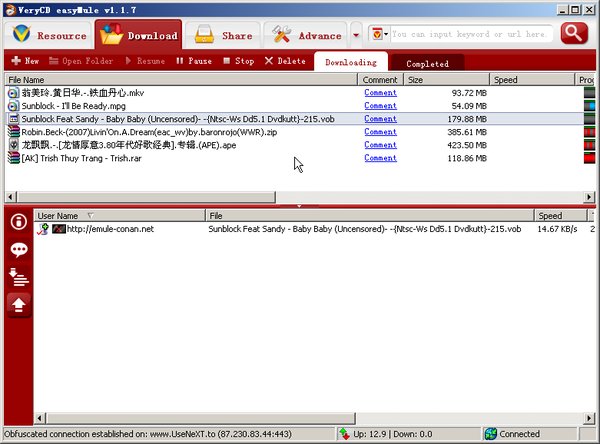
Task: Show the download sources list sidebar icon
Action: coord(19,277)
